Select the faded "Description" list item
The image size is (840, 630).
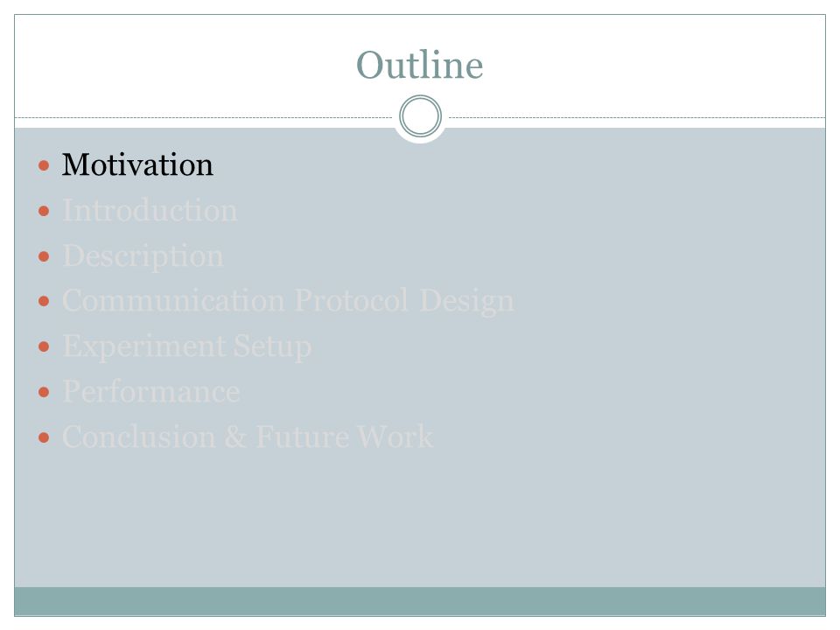tap(143, 256)
